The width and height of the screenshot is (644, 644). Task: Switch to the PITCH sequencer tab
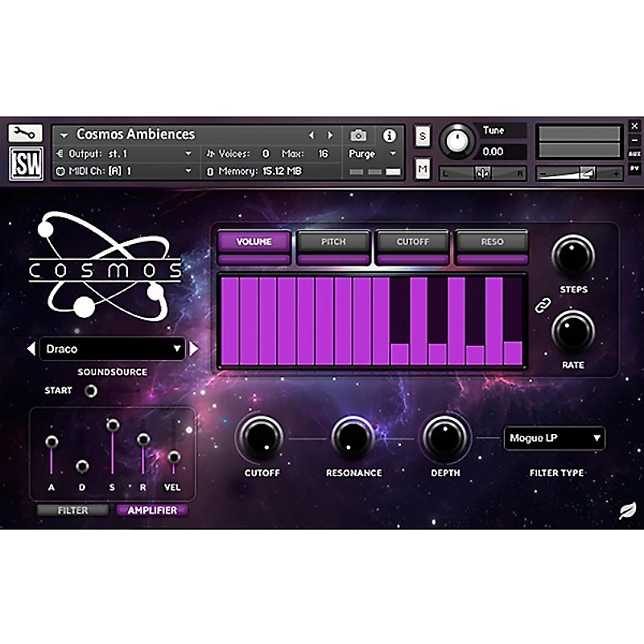point(333,242)
